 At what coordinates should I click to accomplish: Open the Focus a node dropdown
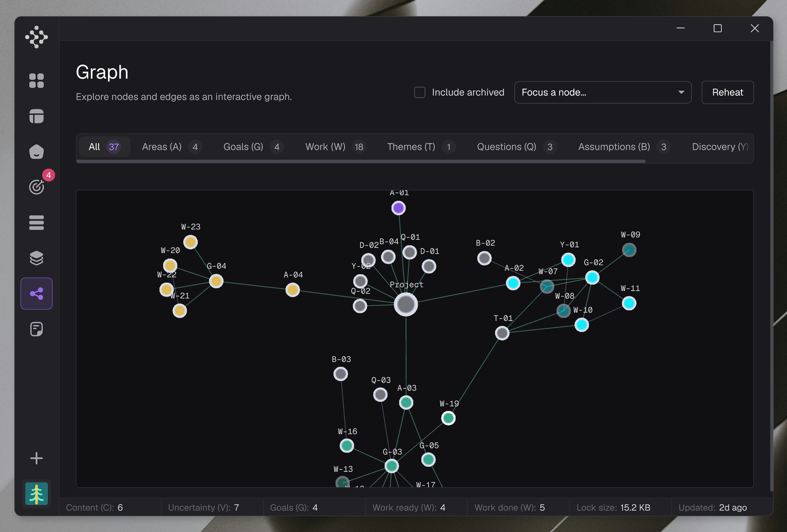click(602, 92)
